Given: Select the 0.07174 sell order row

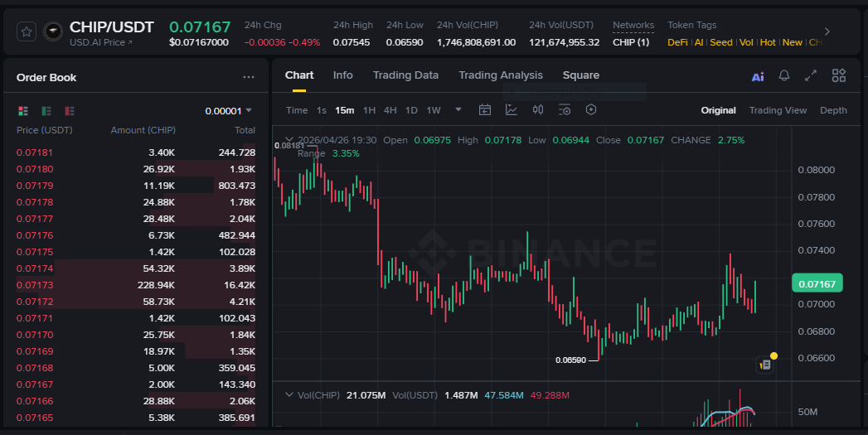Looking at the screenshot, I should 136,268.
